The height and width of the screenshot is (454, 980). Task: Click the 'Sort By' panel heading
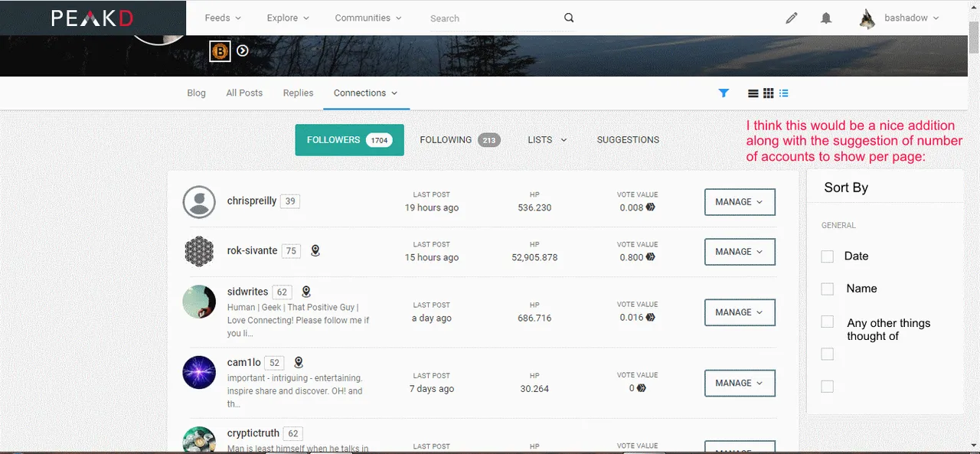coord(846,188)
